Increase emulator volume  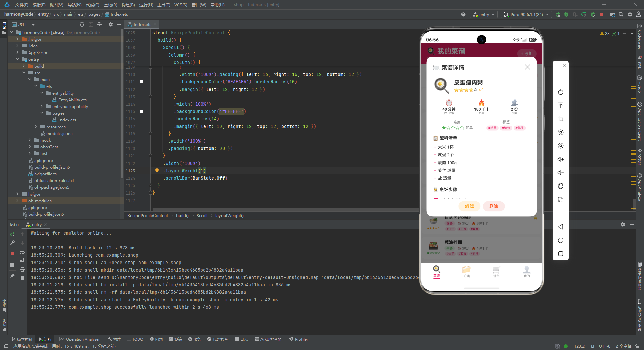point(560,159)
